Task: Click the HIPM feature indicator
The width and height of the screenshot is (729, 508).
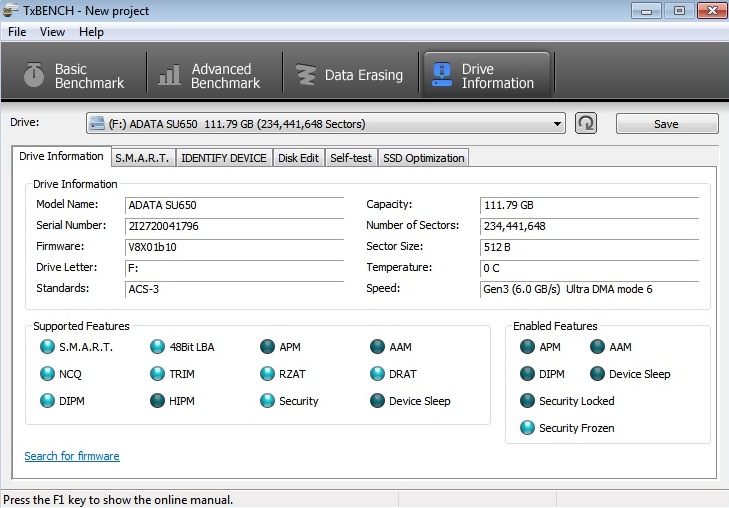Action: pyautogui.click(x=157, y=401)
